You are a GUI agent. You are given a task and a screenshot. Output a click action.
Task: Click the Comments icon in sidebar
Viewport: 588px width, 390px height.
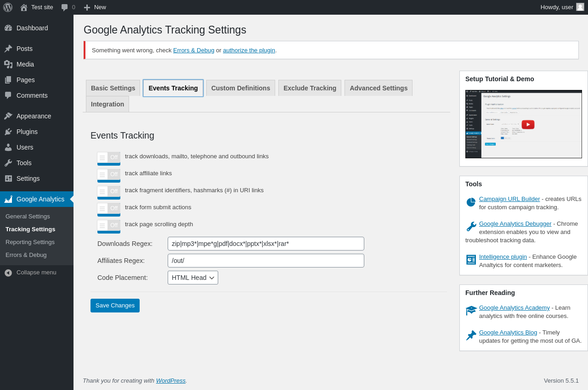click(x=8, y=95)
